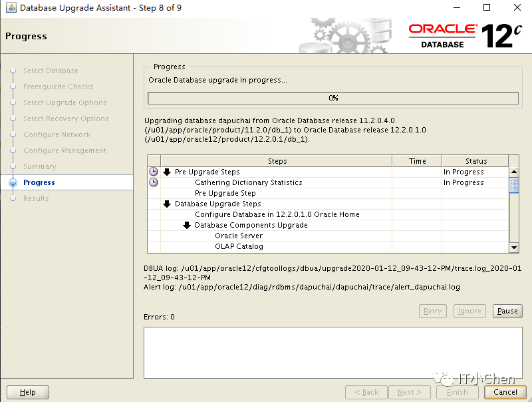Click the Time column header
Image resolution: width=532 pixels, height=402 pixels.
pyautogui.click(x=417, y=161)
